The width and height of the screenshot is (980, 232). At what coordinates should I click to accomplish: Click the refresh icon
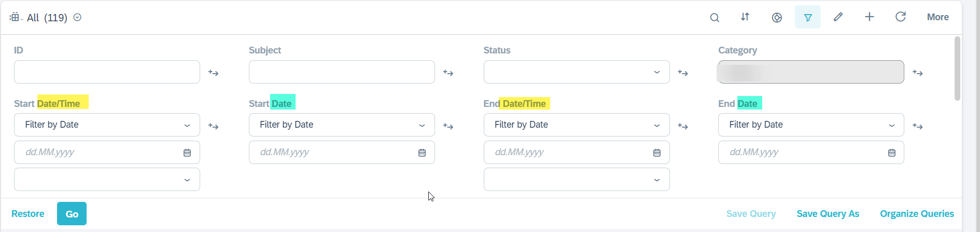901,17
